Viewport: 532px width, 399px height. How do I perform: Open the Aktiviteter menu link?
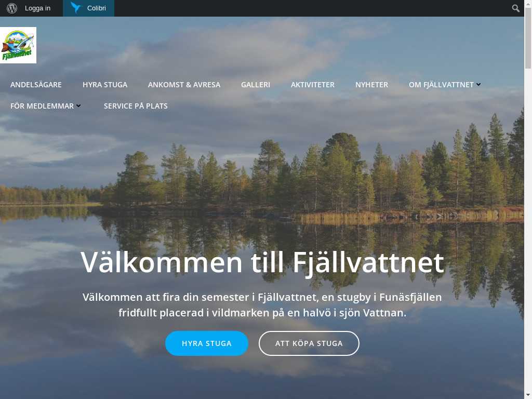[x=312, y=85]
